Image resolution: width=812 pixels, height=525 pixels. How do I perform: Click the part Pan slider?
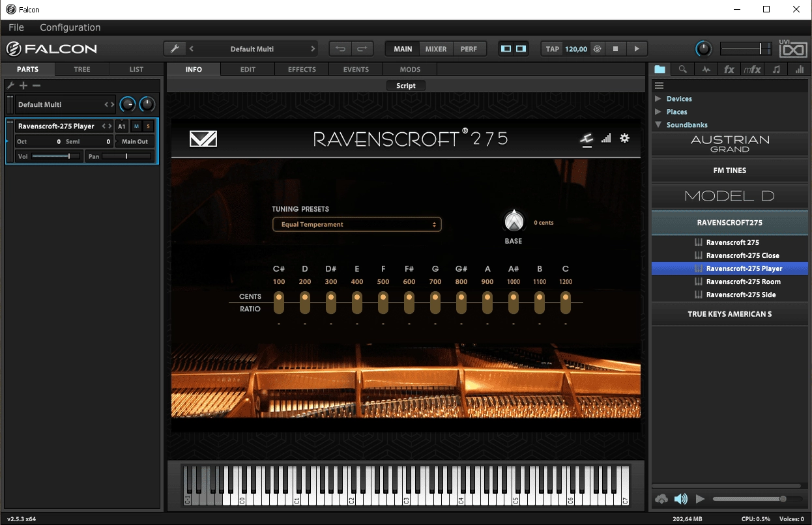pos(126,156)
